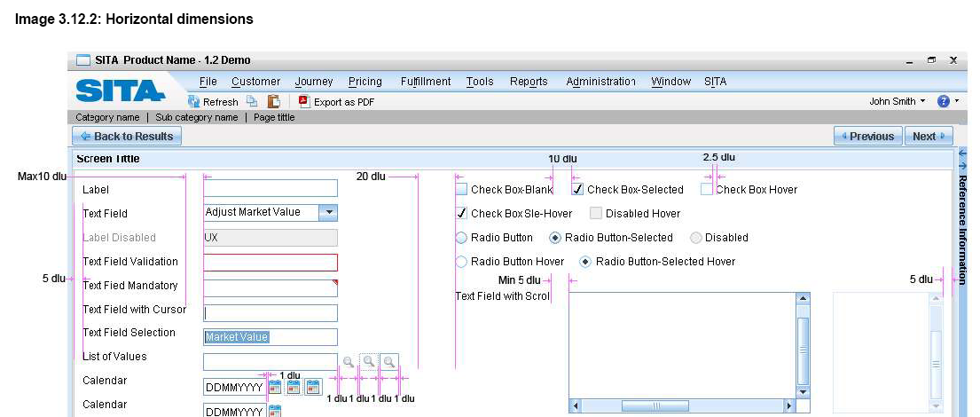Open the Reports menu
The height and width of the screenshot is (417, 980).
pos(529,82)
